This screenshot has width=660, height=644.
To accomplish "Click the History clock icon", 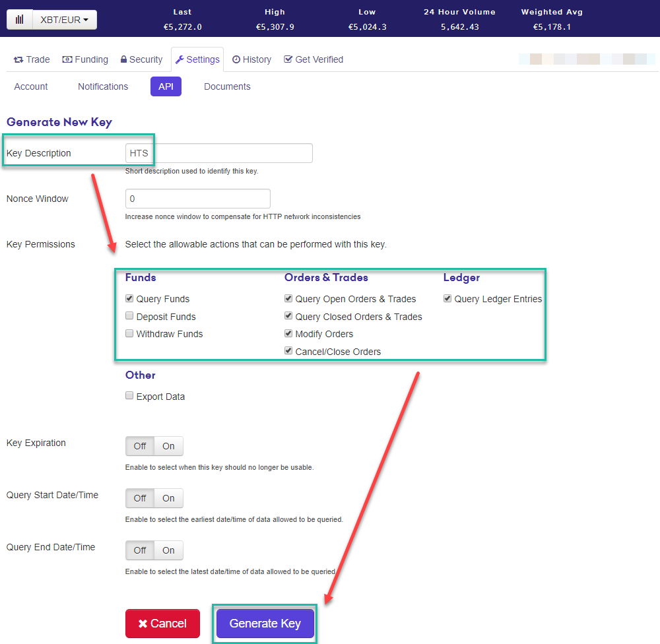I will [235, 59].
